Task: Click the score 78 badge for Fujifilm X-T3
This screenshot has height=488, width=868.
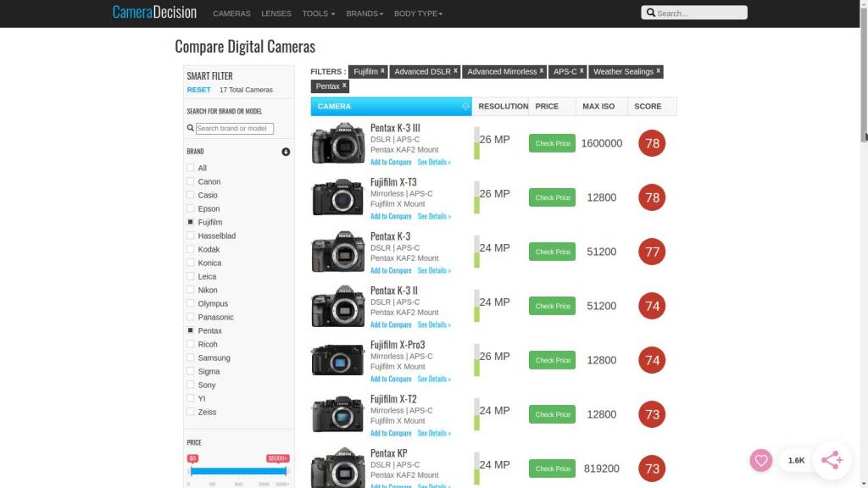Action: pos(652,197)
